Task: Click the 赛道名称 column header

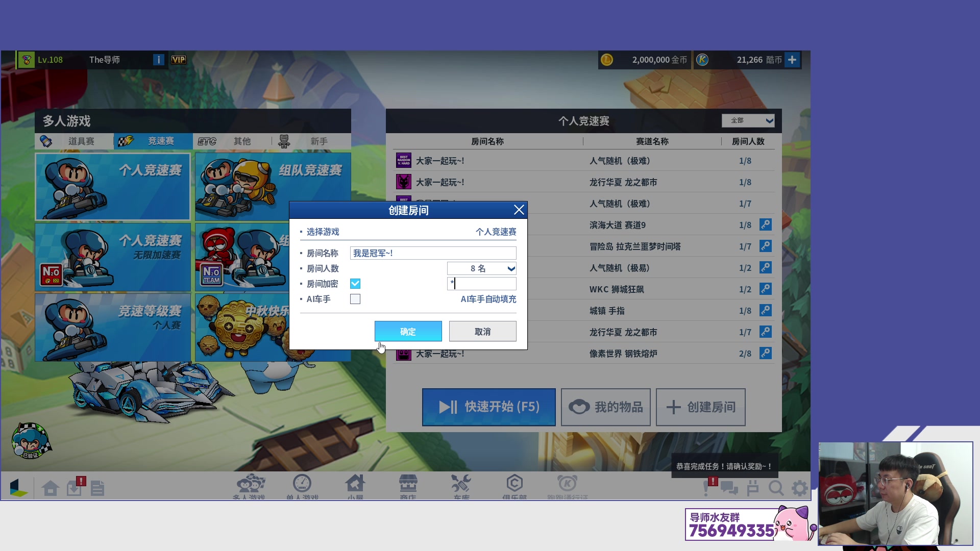Action: tap(652, 141)
